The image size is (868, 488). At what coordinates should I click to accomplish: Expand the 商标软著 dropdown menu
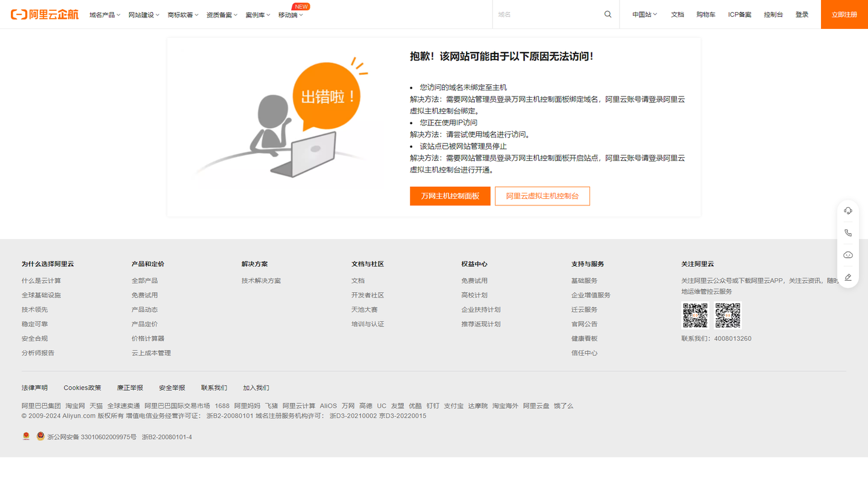183,14
